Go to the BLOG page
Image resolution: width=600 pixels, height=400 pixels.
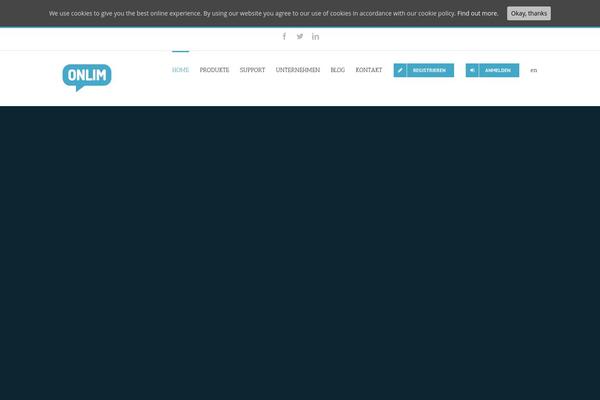(x=338, y=70)
